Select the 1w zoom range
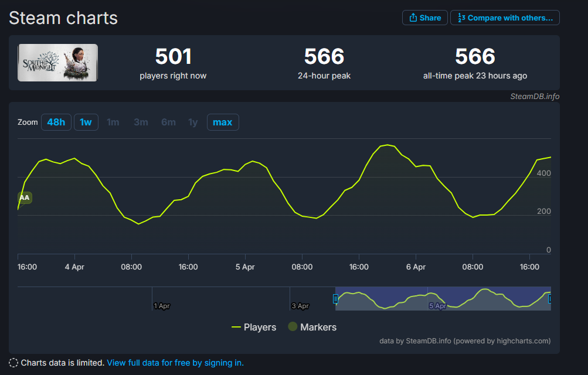The height and width of the screenshot is (375, 588). click(x=86, y=122)
